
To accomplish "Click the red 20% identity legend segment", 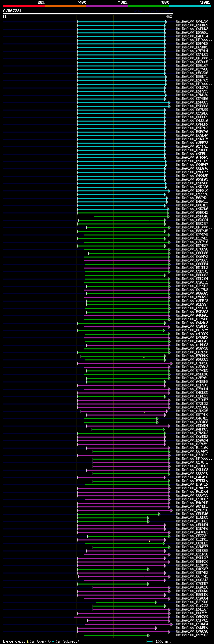I will pyautogui.click(x=24, y=6).
